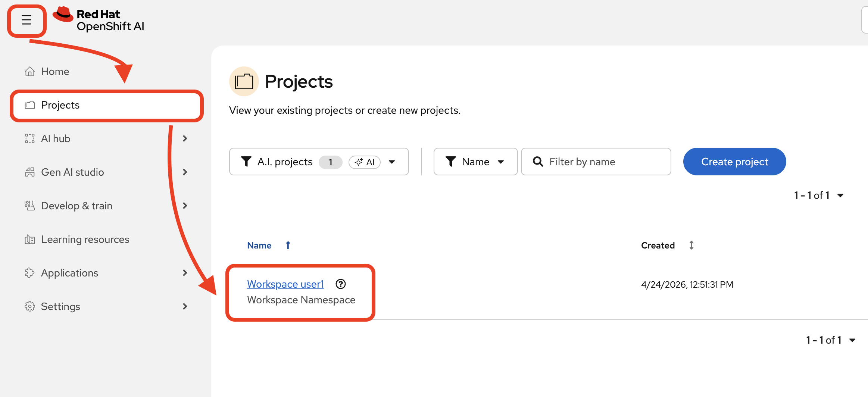Screen dimensions: 868x397
Task: Open the top pagination 1 - 1 of 1 dropdown
Action: (x=819, y=195)
